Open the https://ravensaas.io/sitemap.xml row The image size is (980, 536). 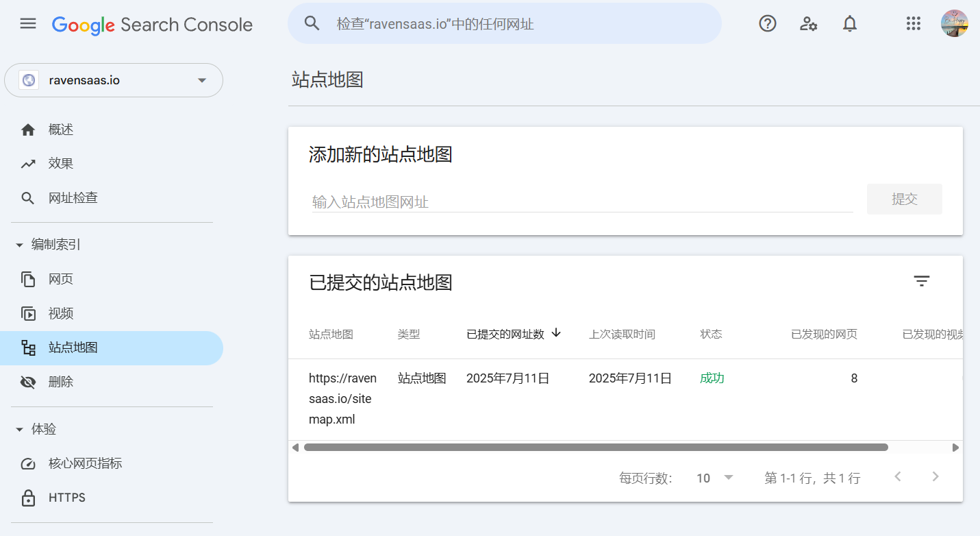tap(626, 399)
